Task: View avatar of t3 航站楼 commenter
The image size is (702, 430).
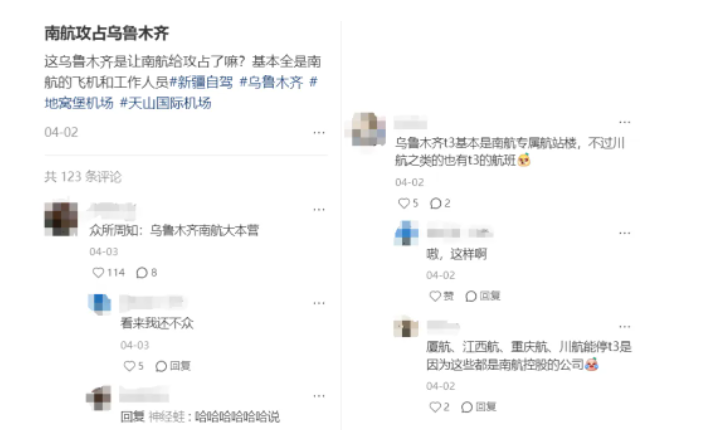Action: click(368, 129)
